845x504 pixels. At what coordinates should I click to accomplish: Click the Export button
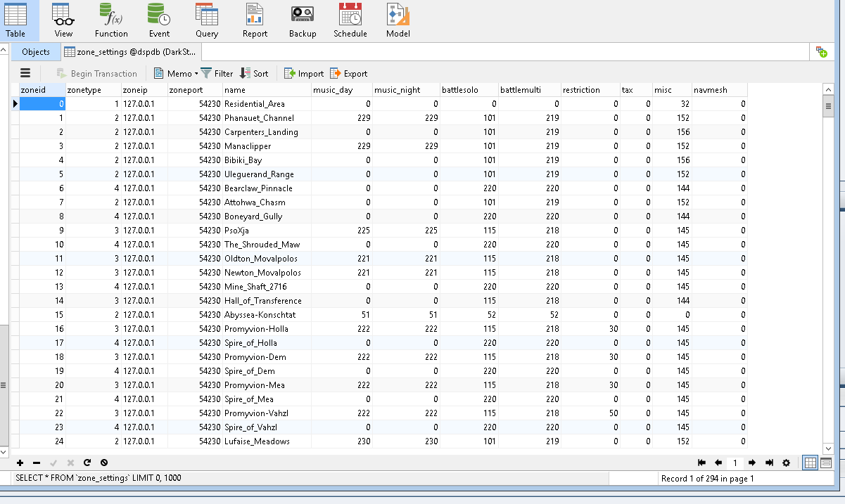click(x=349, y=73)
